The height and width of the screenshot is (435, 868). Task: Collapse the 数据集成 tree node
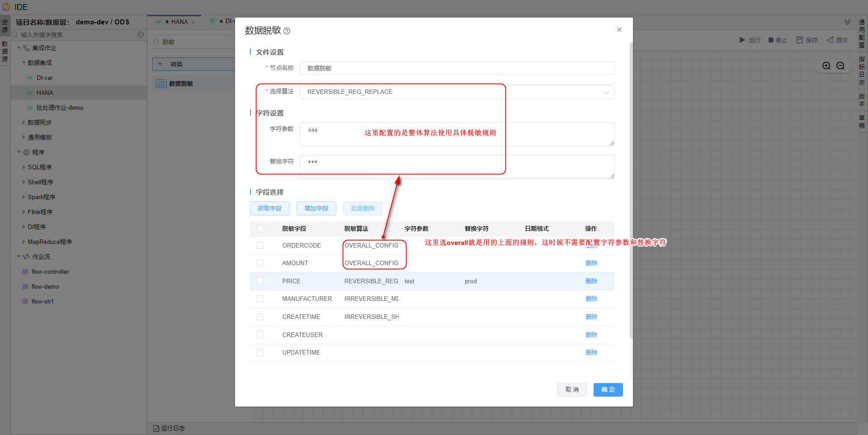24,63
